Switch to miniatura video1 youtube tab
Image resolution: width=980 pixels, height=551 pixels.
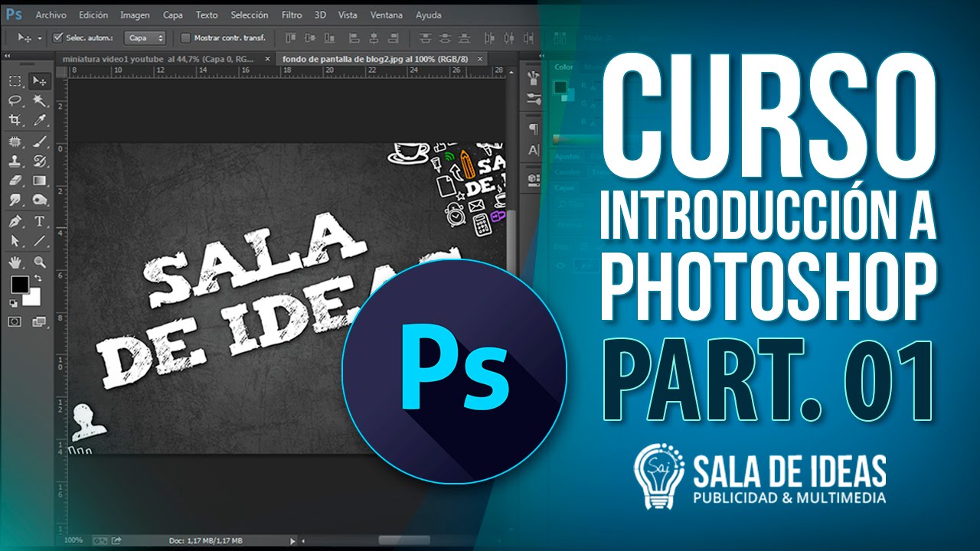coord(159,58)
